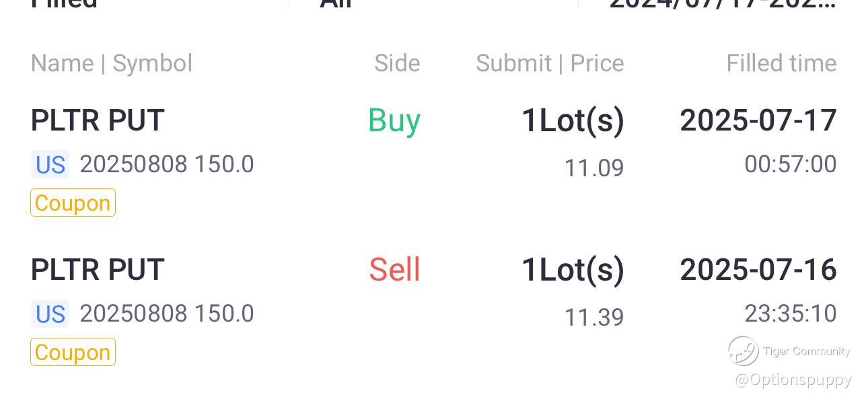
Task: Tap the @Optionspuppy username link
Action: [x=793, y=380]
